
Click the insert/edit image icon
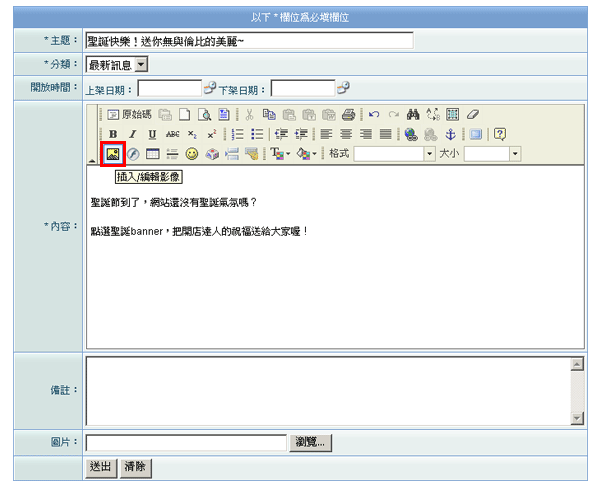pos(113,154)
